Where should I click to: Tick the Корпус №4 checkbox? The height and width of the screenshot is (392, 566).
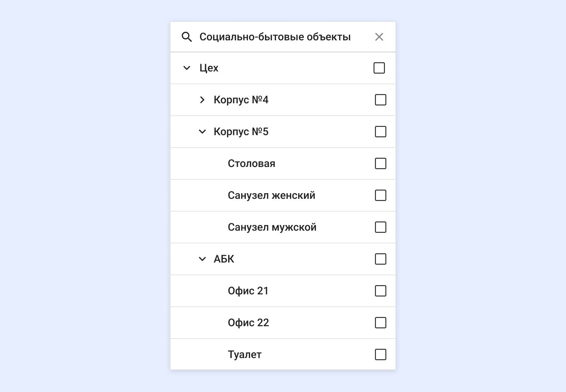point(380,100)
